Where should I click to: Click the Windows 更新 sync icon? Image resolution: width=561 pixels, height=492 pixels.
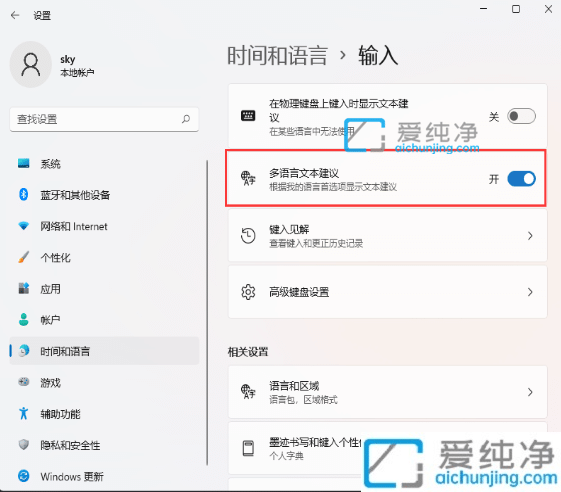click(x=24, y=476)
